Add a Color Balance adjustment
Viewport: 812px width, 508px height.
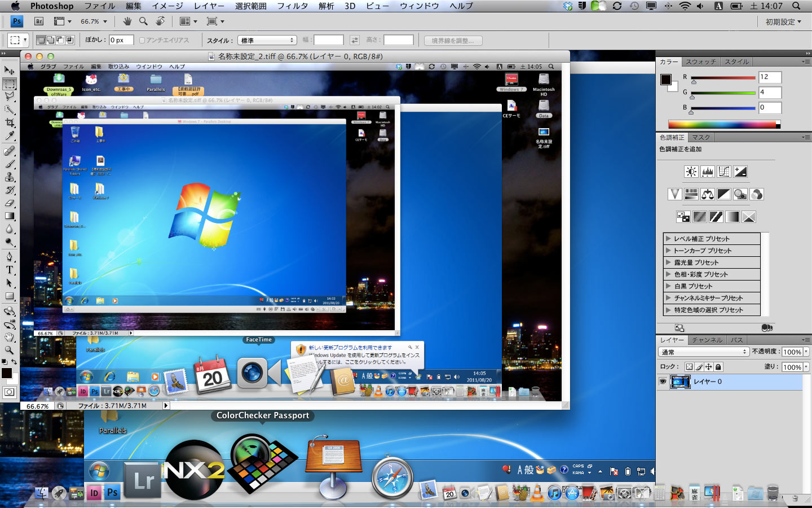click(708, 194)
